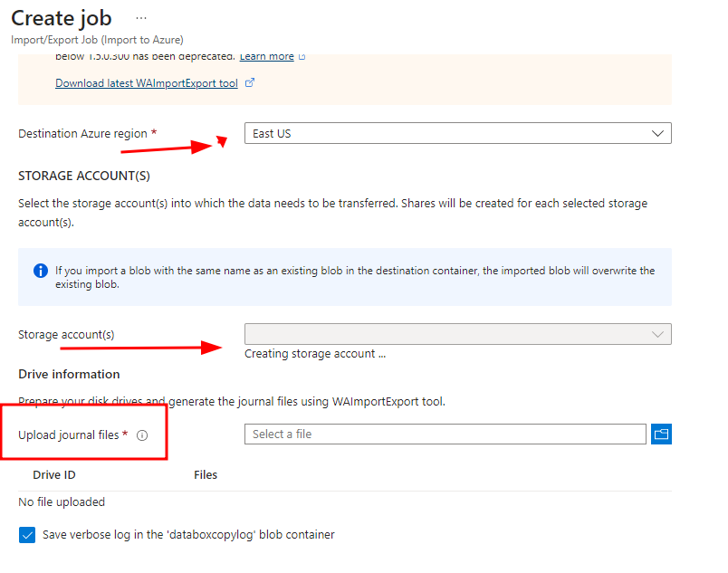Click the Drive ID column header
The height and width of the screenshot is (573, 728).
tap(54, 474)
